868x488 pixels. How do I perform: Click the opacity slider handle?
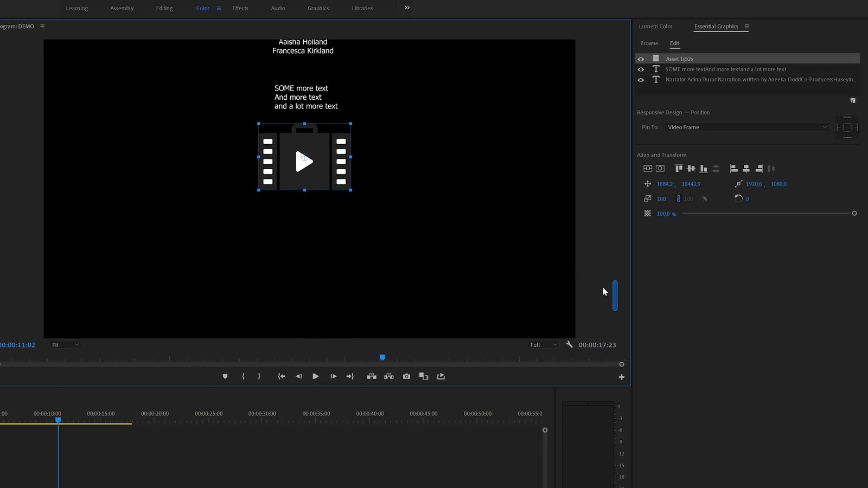(x=854, y=214)
